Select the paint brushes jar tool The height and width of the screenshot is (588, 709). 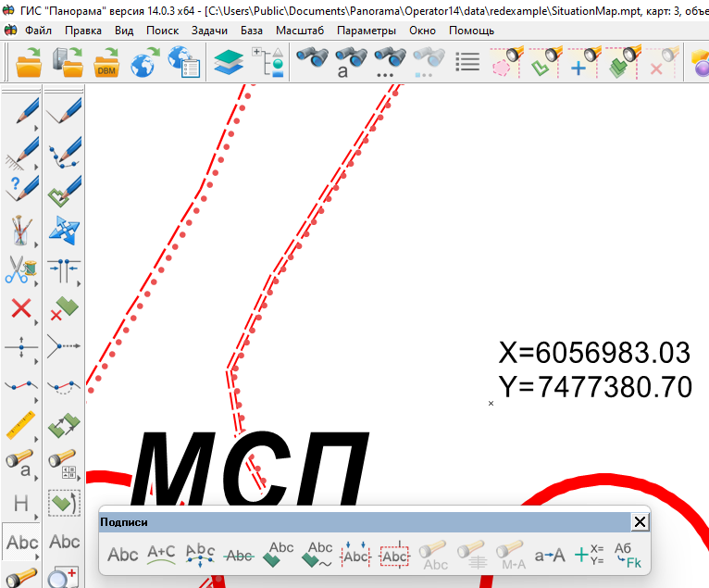20,231
